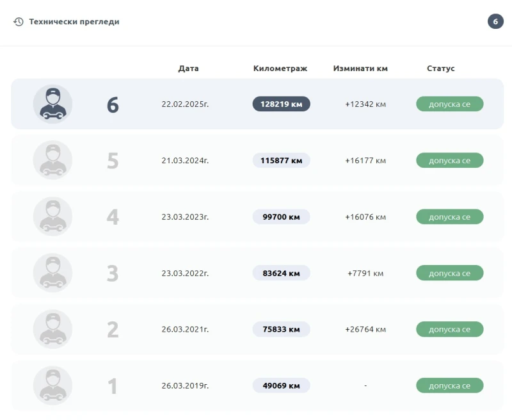Click the mechanic avatar for inspection 4
Screen dimensions: 512x420
[52, 216]
